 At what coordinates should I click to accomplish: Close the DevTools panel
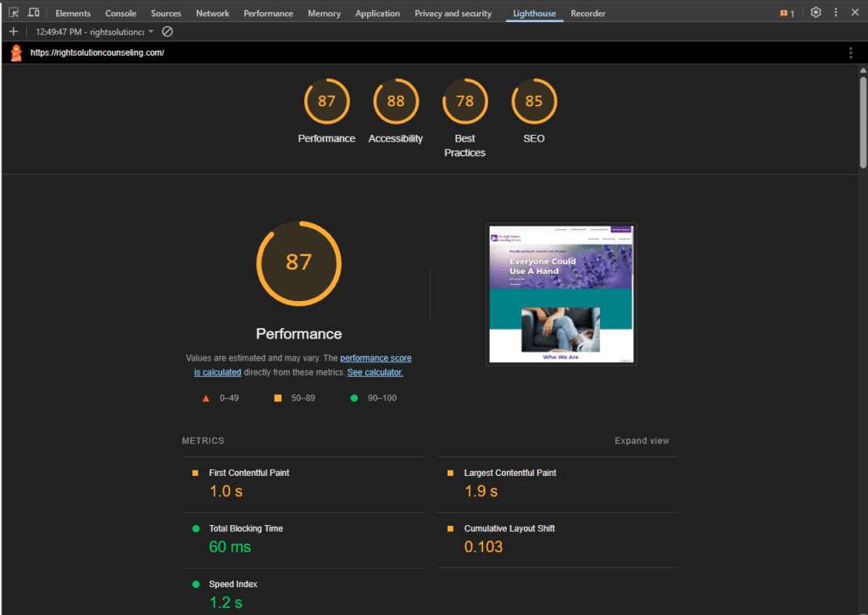[x=854, y=12]
